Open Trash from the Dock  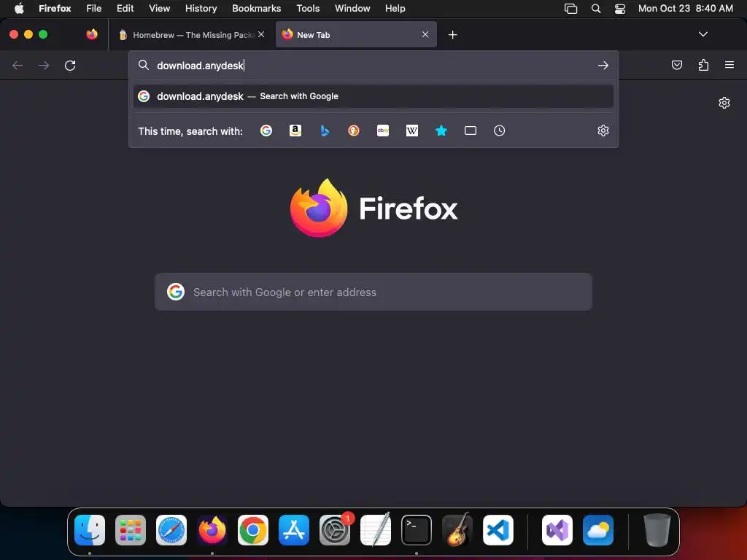coord(657,530)
